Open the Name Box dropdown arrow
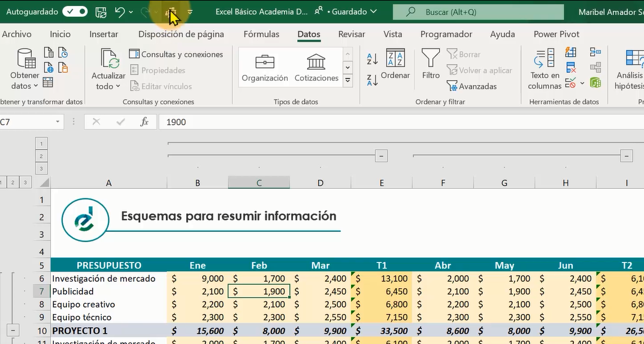Viewport: 644px width, 344px height. (x=58, y=122)
